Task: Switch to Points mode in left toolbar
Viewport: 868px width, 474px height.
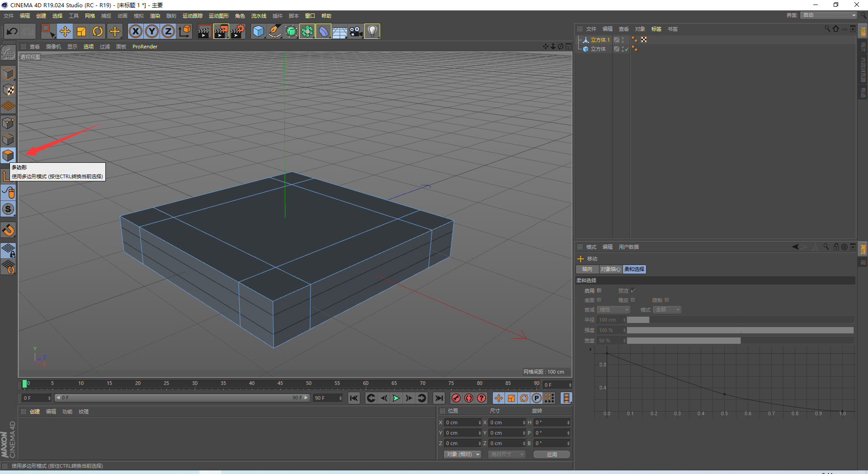Action: coord(8,123)
